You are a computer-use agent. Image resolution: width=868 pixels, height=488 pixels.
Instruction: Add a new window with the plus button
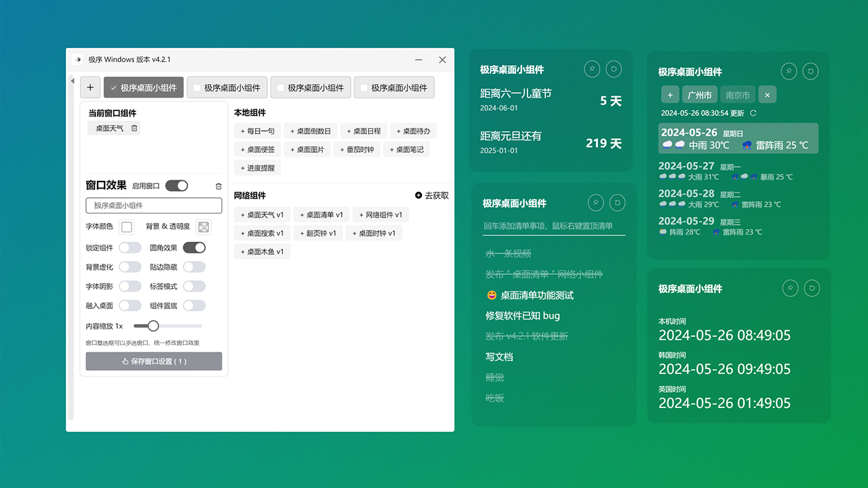(90, 87)
